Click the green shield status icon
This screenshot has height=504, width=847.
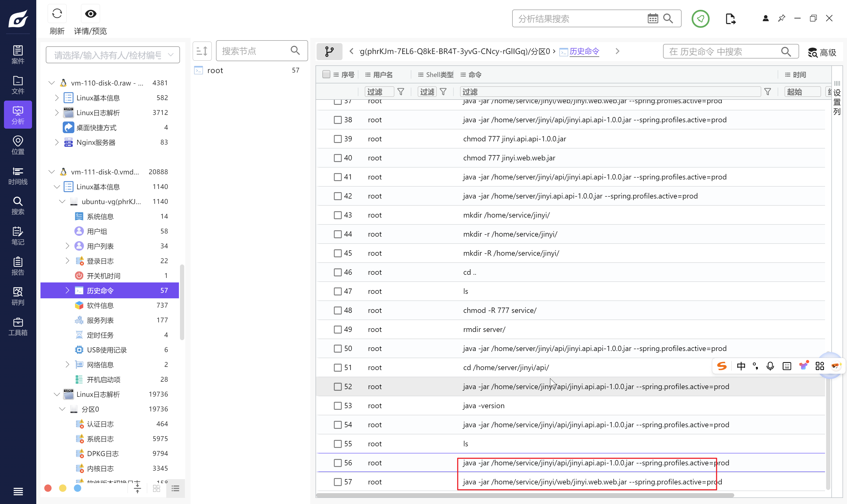[700, 19]
